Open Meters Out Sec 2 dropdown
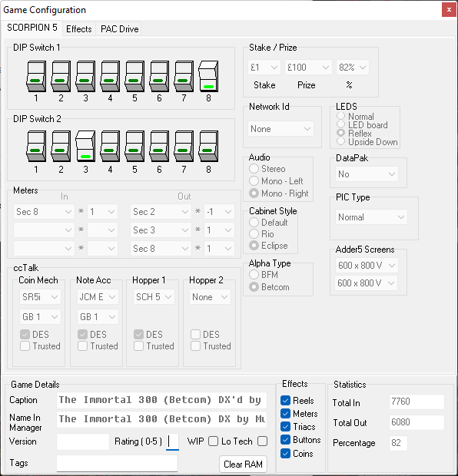 (x=161, y=212)
